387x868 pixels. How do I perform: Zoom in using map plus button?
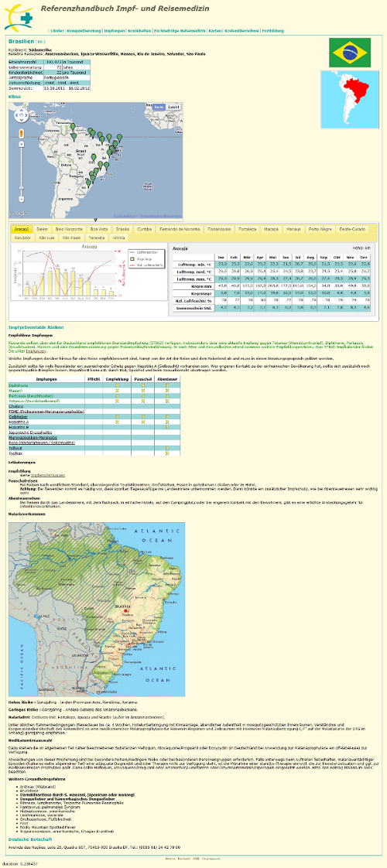(21, 143)
